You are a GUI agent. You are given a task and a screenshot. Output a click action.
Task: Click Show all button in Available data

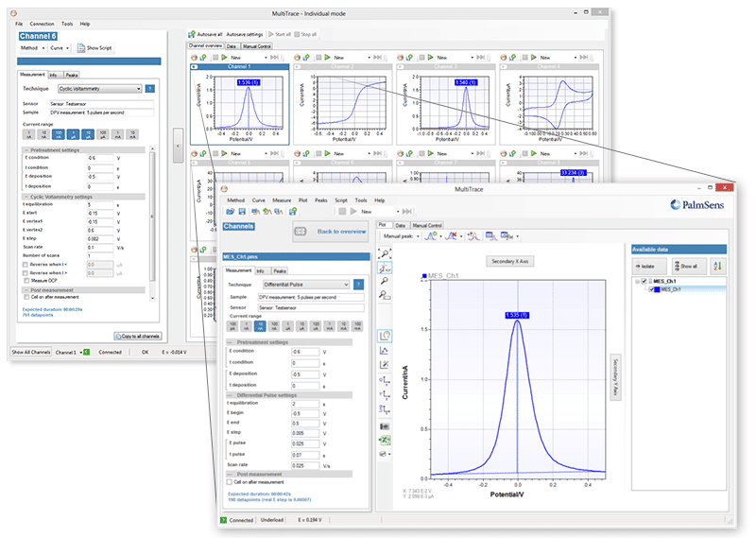click(x=689, y=266)
